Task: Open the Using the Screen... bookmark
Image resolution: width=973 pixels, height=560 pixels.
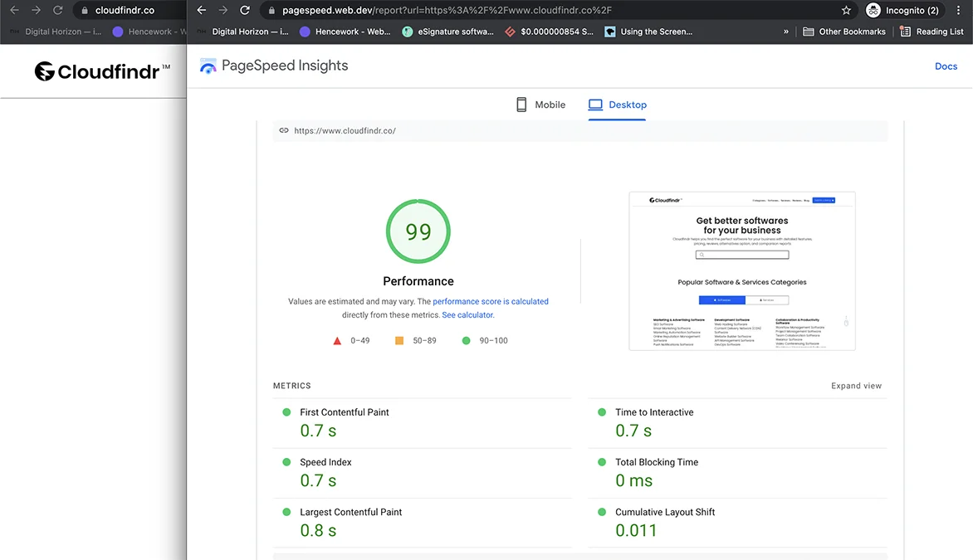Action: point(649,32)
